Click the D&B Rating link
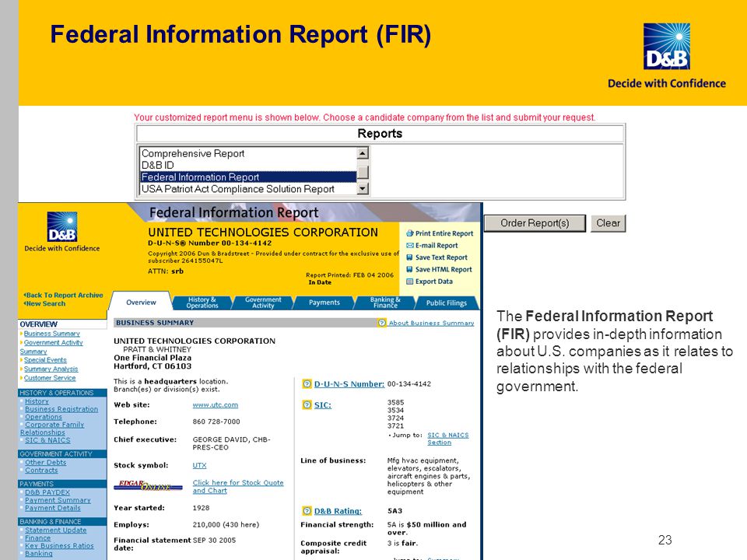 click(338, 511)
